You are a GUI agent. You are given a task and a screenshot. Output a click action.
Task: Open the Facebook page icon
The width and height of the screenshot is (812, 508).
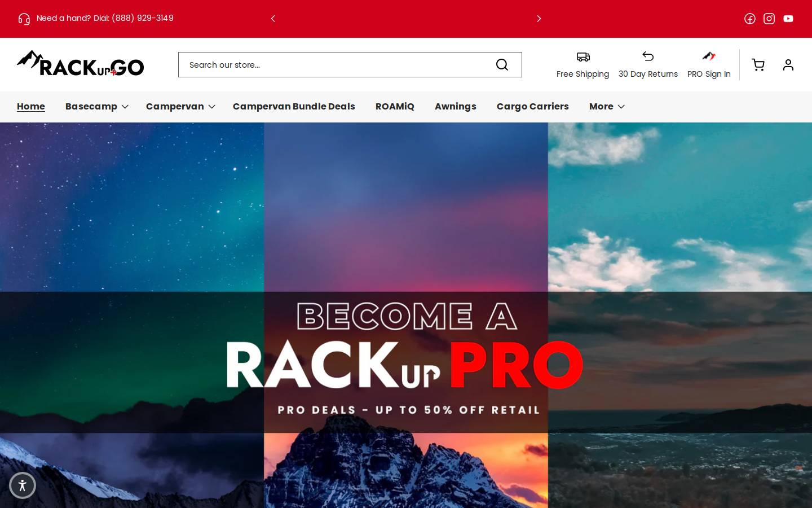[x=750, y=19]
